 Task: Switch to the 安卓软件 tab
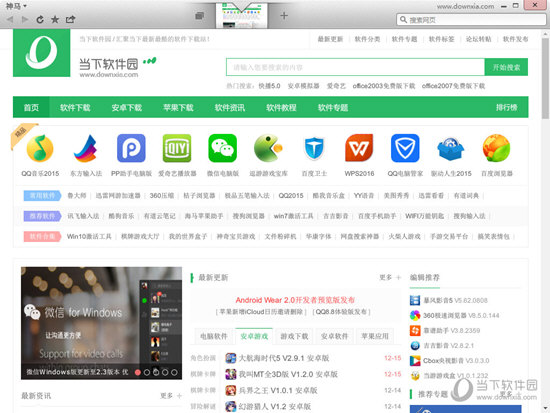(x=335, y=336)
